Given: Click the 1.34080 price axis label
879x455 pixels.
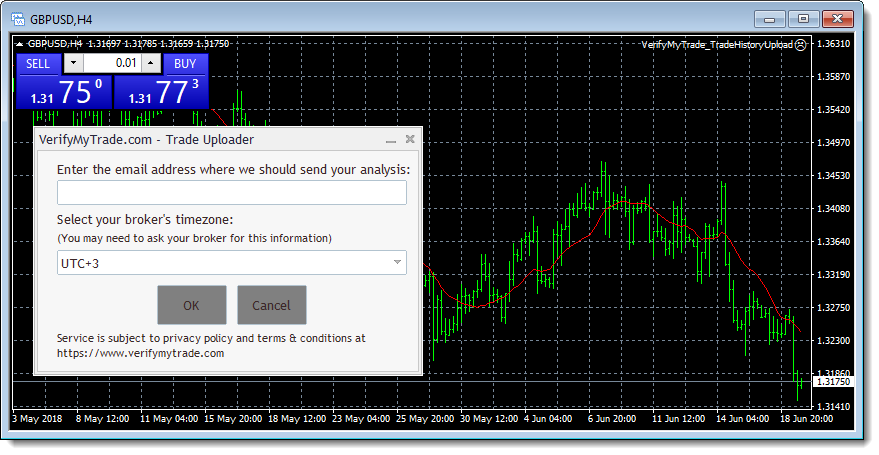Looking at the screenshot, I should [x=833, y=209].
